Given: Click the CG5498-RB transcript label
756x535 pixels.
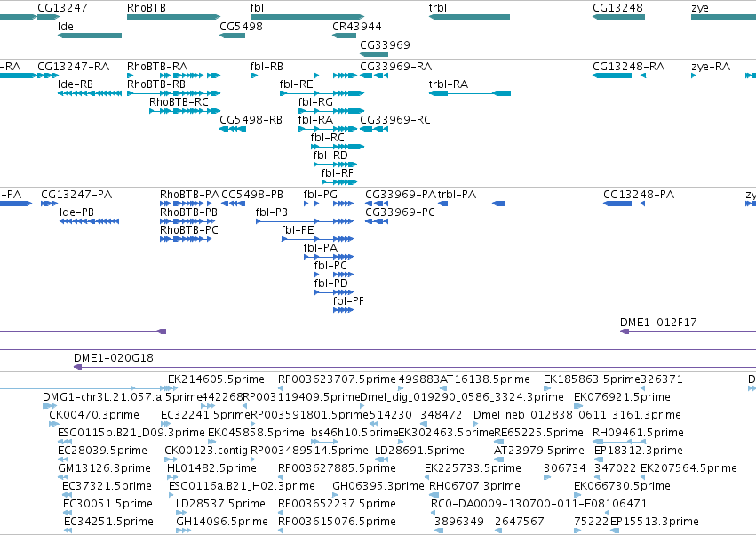Looking at the screenshot, I should (x=251, y=120).
